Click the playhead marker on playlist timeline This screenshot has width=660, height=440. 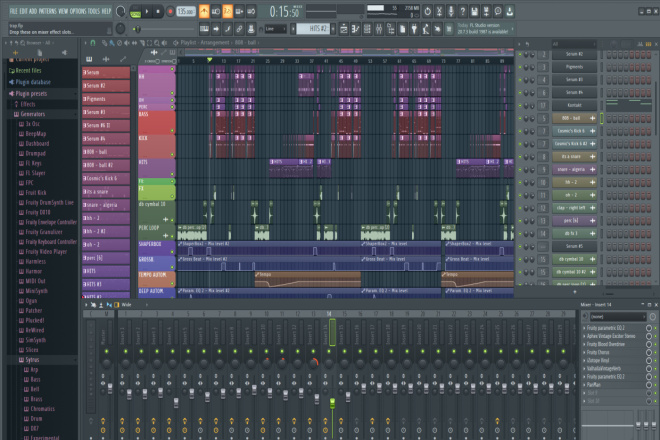point(209,60)
